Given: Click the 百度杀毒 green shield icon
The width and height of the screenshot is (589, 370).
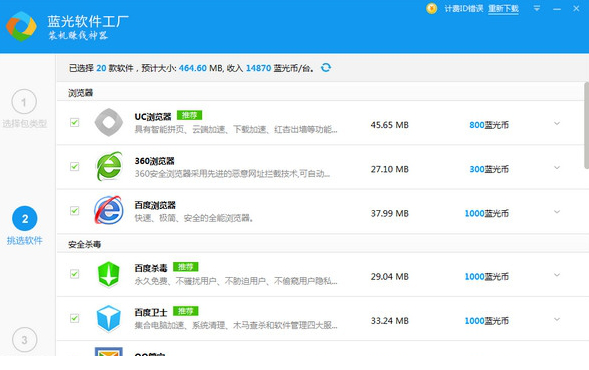Looking at the screenshot, I should coord(109,274).
